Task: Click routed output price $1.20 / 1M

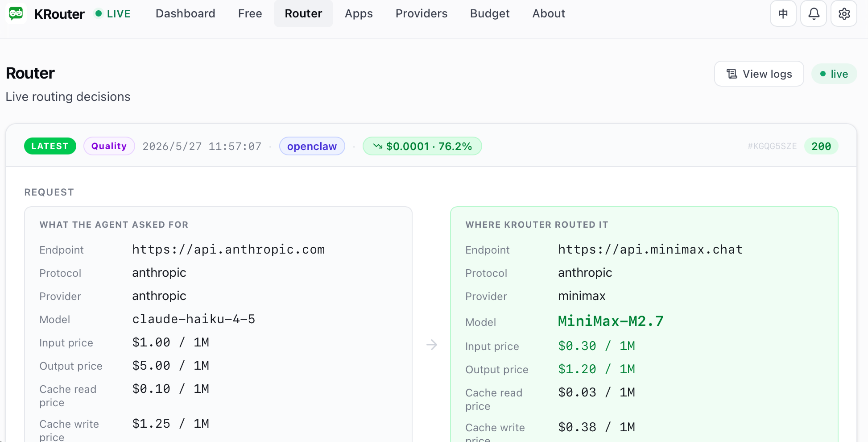Action: [596, 369]
